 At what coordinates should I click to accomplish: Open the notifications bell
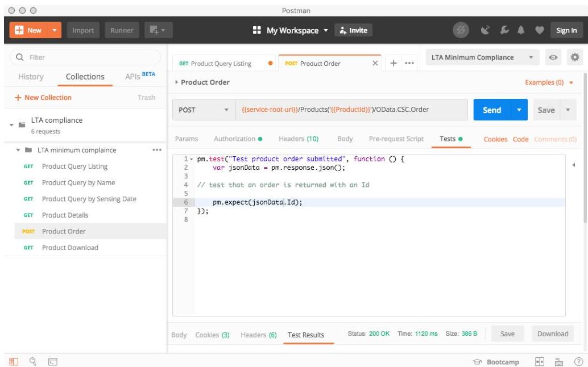[x=521, y=30]
